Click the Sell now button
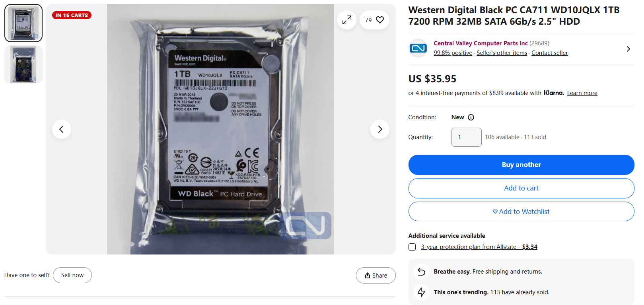This screenshot has height=305, width=644. pos(72,275)
